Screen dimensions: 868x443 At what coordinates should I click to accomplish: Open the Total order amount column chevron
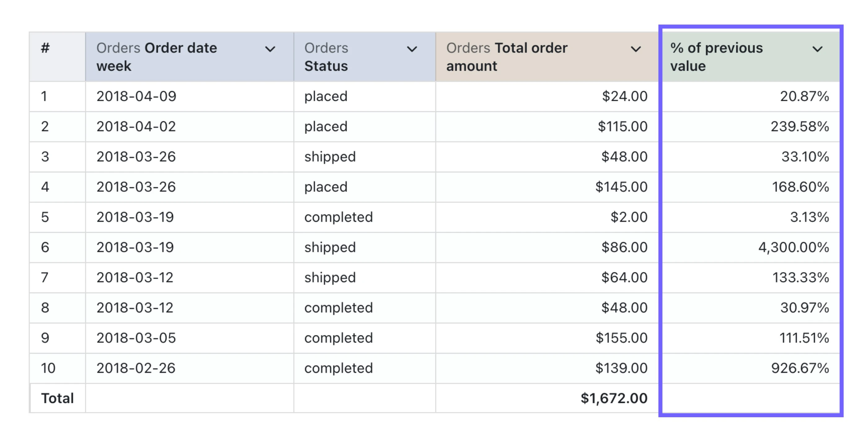[x=635, y=49]
